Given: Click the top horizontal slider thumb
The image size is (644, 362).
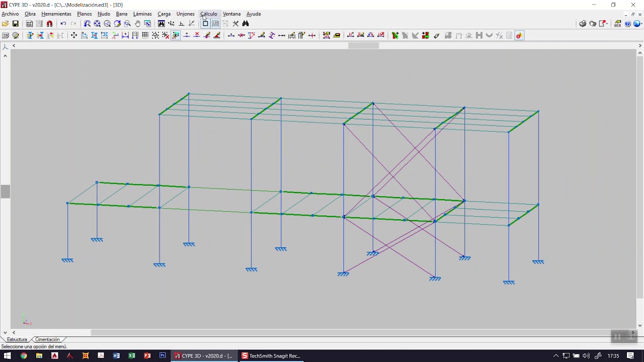Looking at the screenshot, I should pyautogui.click(x=363, y=46).
